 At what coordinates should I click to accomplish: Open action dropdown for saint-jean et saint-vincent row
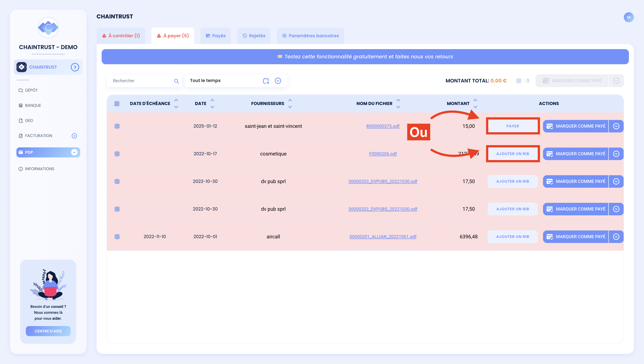tap(616, 126)
